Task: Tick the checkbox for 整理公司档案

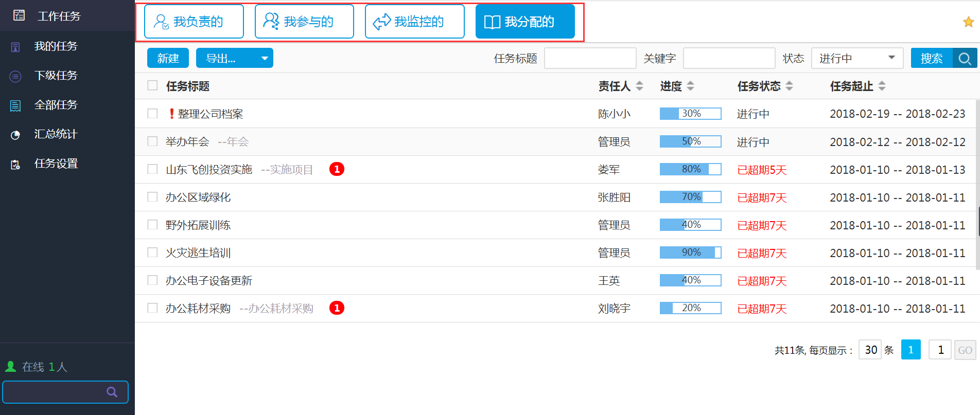Action: coord(152,114)
